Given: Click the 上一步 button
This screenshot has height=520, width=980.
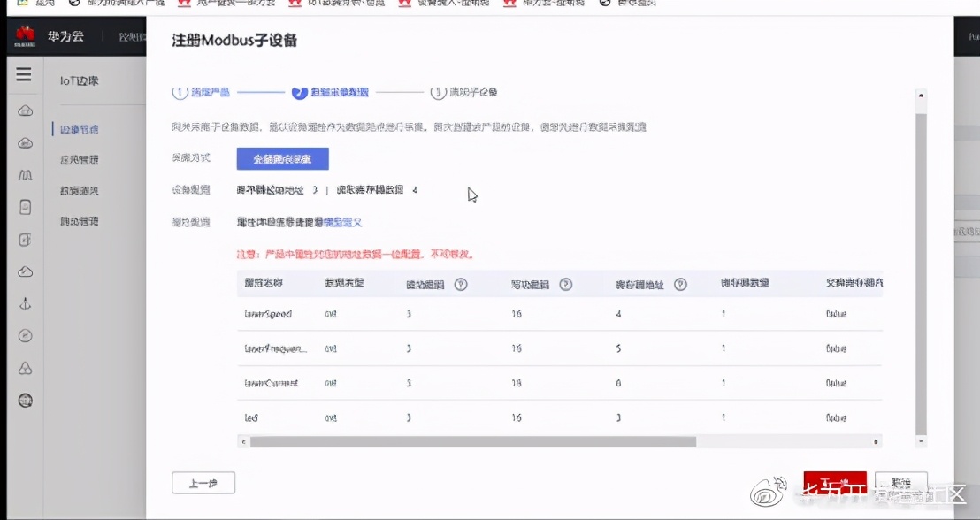Looking at the screenshot, I should 203,483.
